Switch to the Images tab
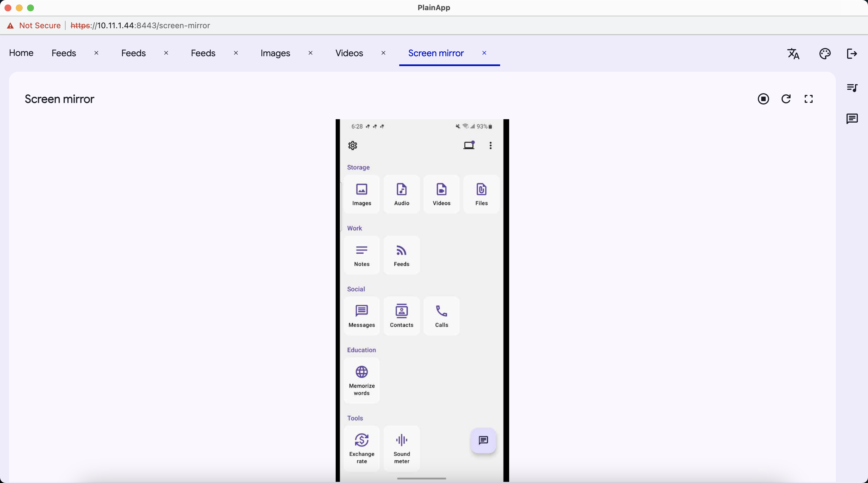868x483 pixels. pyautogui.click(x=275, y=53)
